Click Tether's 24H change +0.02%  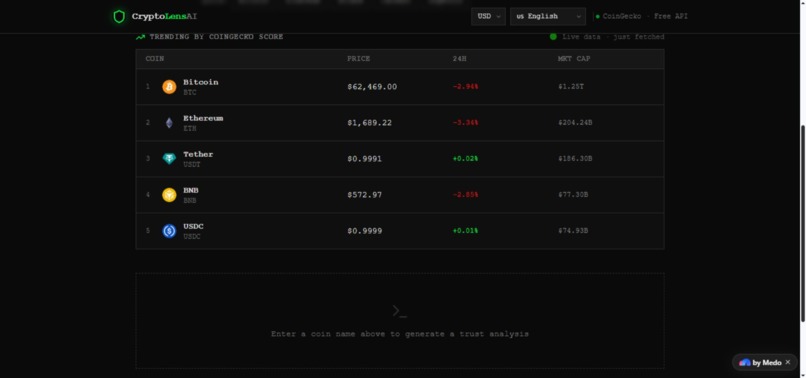click(465, 159)
